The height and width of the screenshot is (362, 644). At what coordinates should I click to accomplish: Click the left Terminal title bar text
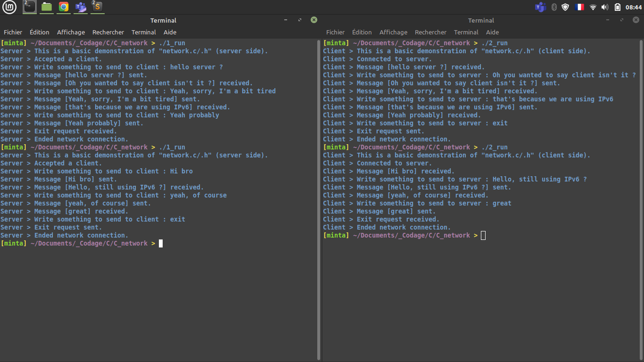[163, 20]
